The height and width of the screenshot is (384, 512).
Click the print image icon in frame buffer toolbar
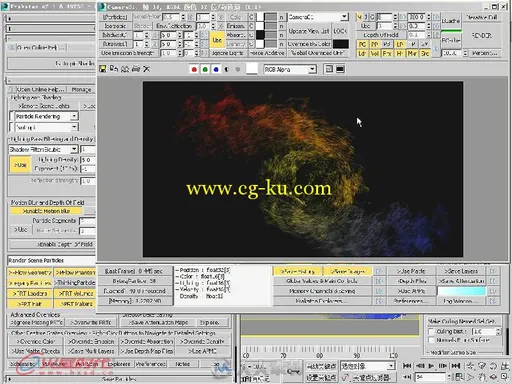[136, 69]
